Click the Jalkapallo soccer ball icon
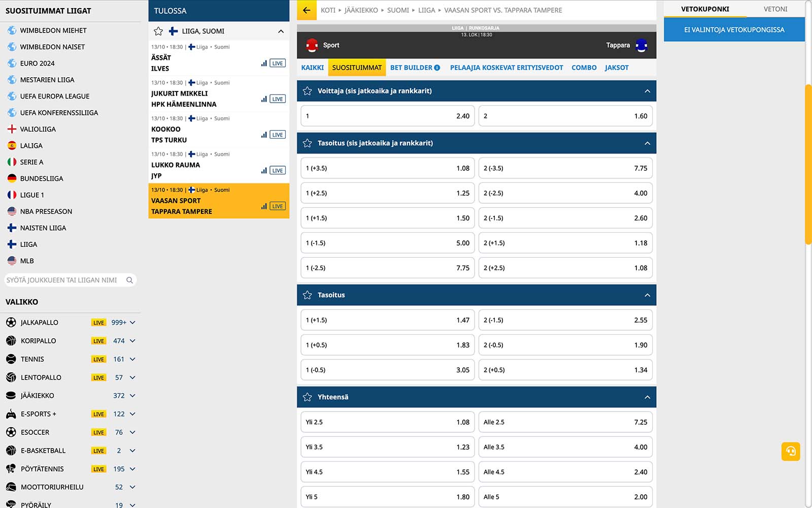Screen dimensions: 812x508 coord(11,323)
